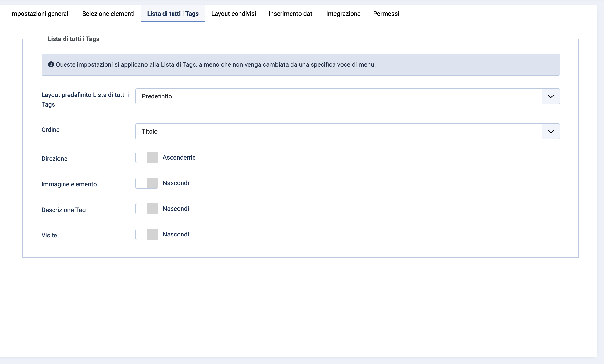
Task: Open the Layout condivisi tab
Action: 234,14
